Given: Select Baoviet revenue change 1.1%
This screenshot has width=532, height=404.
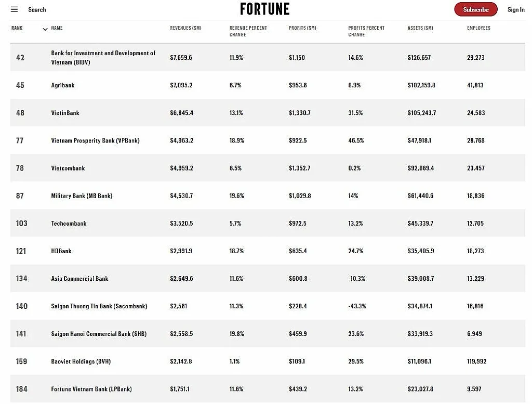Looking at the screenshot, I should [234, 361].
